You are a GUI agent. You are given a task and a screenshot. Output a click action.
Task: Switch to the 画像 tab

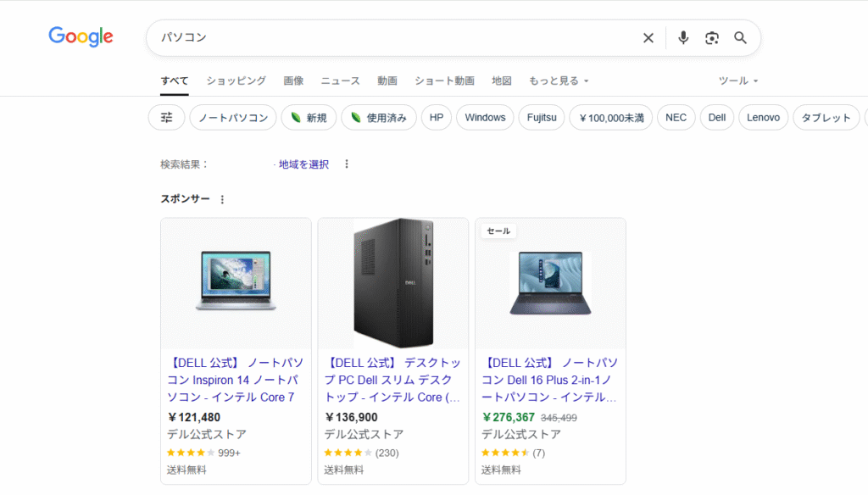tap(293, 81)
